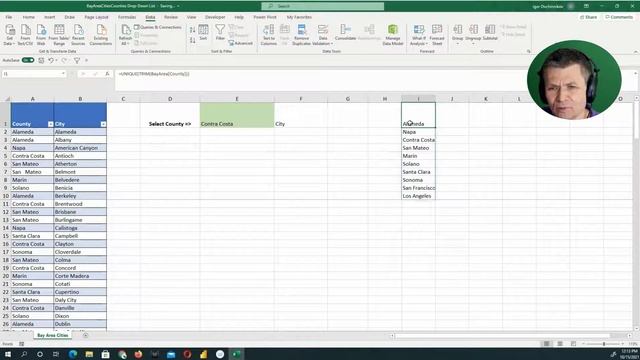640x360 pixels.
Task: Open Name Box dropdown arrow
Action: tap(63, 74)
